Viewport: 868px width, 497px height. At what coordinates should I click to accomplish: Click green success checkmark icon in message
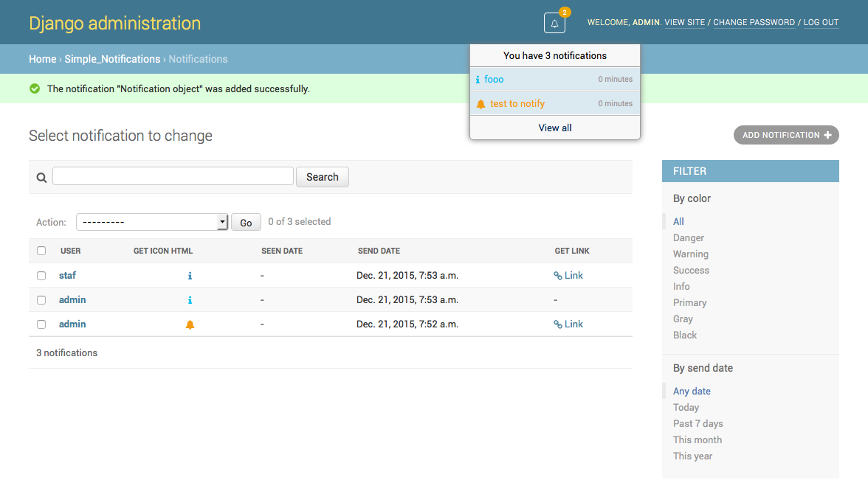[x=35, y=88]
